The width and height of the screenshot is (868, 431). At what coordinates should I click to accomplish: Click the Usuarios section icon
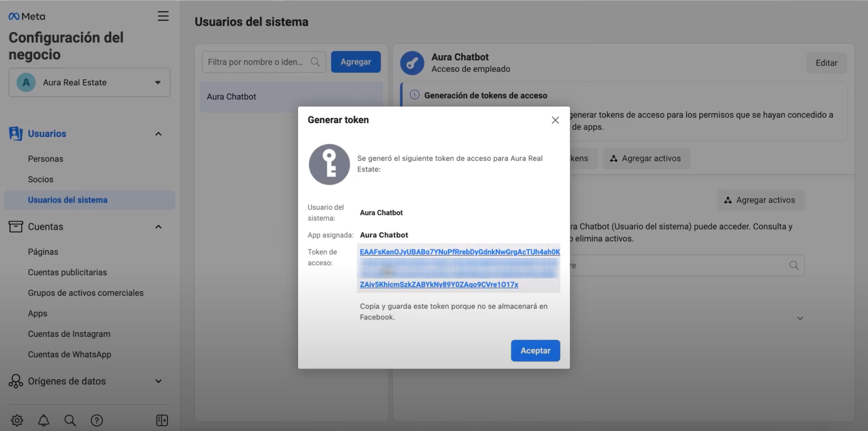pos(15,134)
